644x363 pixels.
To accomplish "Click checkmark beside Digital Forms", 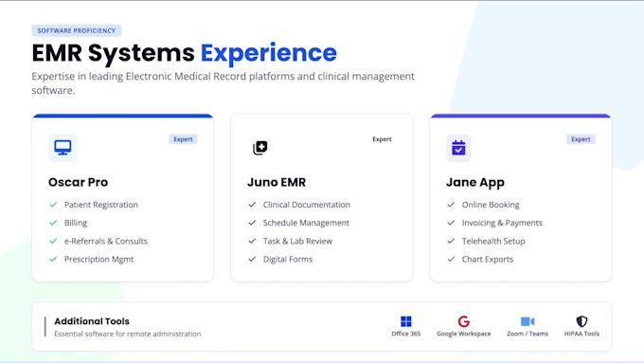I will [252, 259].
